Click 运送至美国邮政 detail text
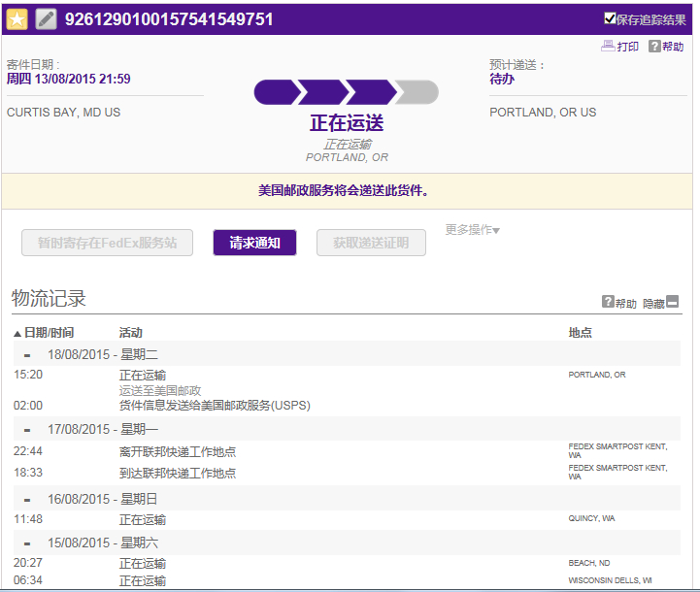 160,391
